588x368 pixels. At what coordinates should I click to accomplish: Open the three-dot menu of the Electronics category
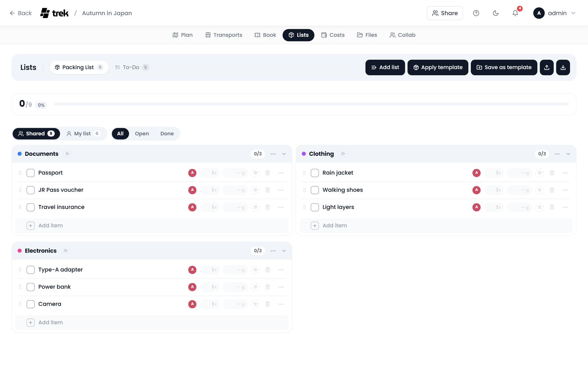(x=273, y=251)
